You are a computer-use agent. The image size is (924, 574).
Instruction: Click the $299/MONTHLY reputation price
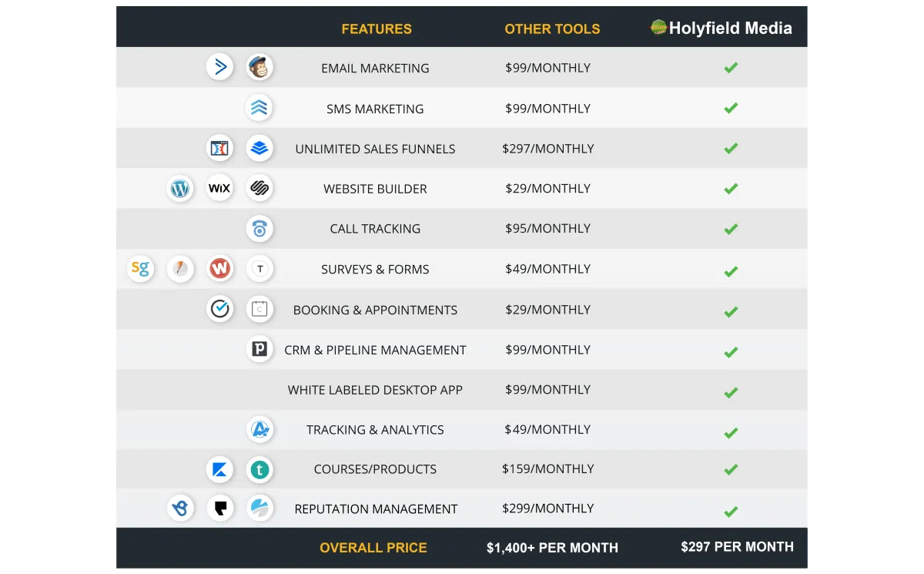548,509
